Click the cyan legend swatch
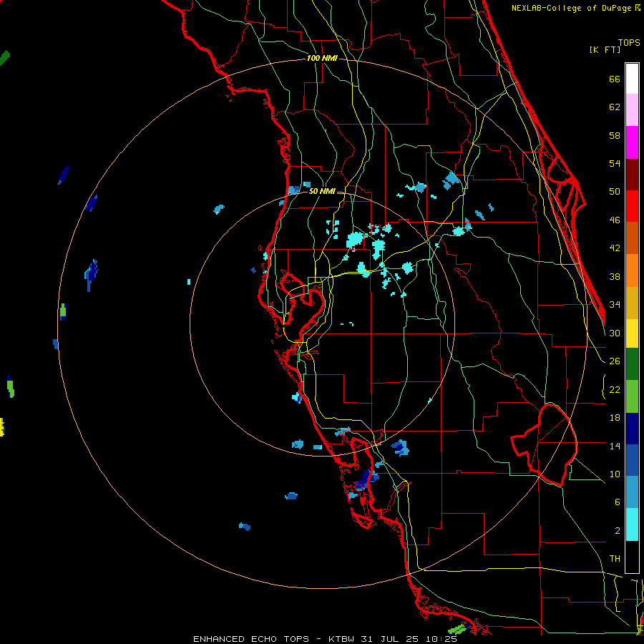Image resolution: width=644 pixels, height=644 pixels. pyautogui.click(x=632, y=525)
